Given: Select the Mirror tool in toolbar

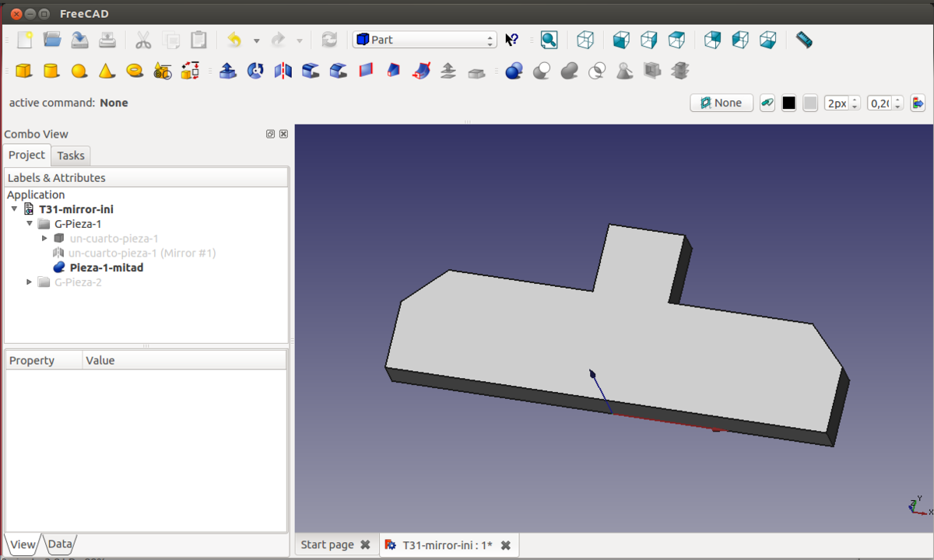Looking at the screenshot, I should tap(283, 71).
